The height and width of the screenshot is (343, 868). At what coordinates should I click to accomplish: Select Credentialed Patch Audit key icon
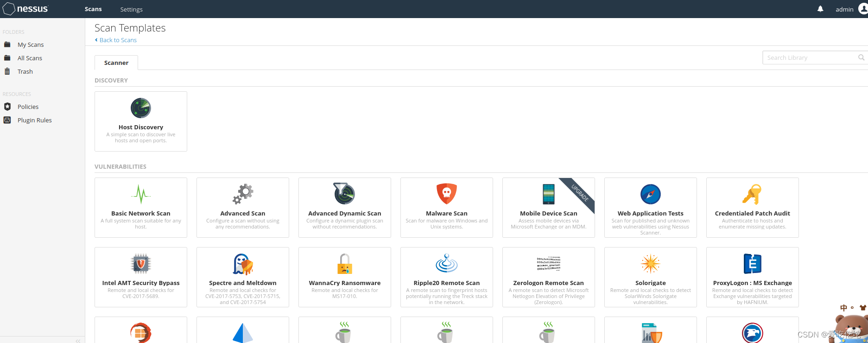pos(752,194)
